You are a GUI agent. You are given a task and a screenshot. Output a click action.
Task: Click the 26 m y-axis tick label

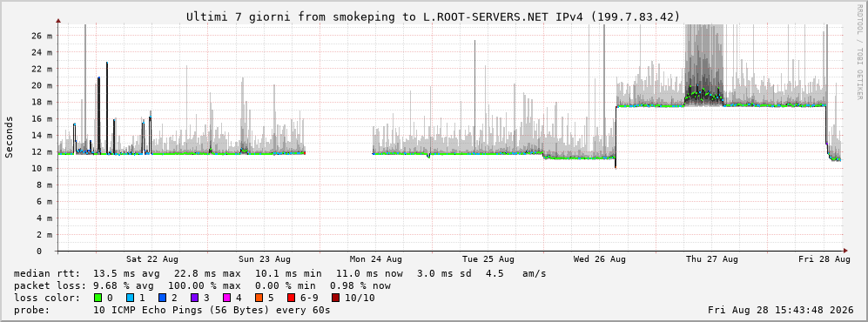point(43,36)
